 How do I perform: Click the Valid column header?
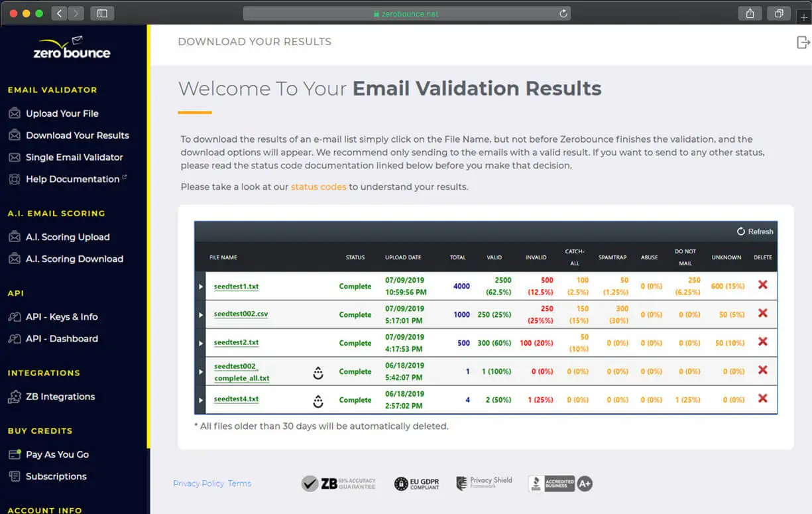click(x=494, y=257)
